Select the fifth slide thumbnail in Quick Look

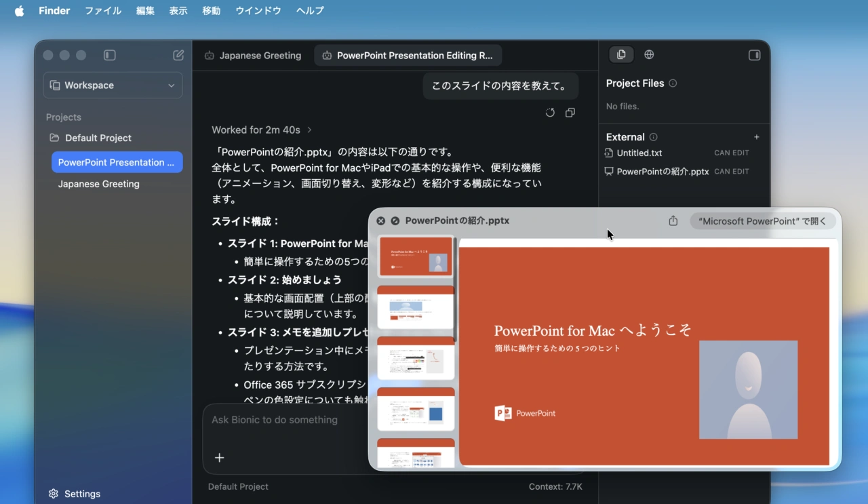click(x=416, y=453)
